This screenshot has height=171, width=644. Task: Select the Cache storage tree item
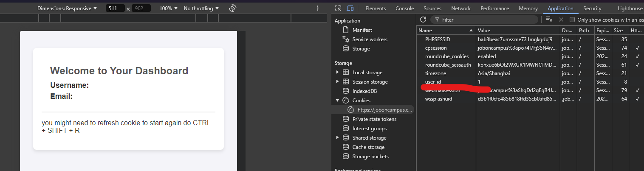[x=368, y=147]
